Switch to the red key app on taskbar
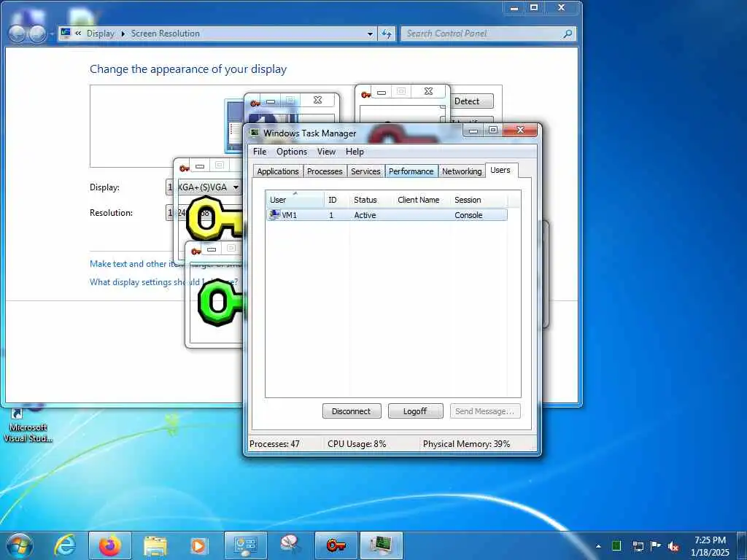Viewport: 747px width, 560px height. [336, 545]
